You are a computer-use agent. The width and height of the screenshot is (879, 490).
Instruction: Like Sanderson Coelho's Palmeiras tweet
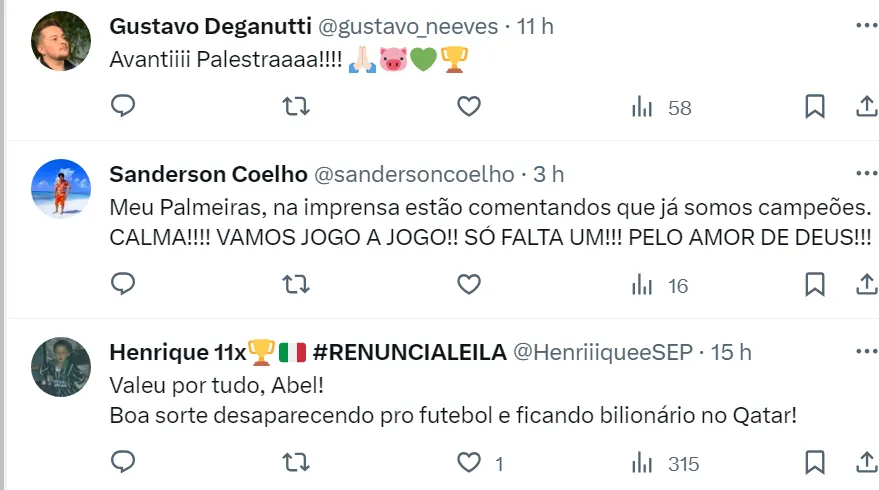(x=469, y=285)
